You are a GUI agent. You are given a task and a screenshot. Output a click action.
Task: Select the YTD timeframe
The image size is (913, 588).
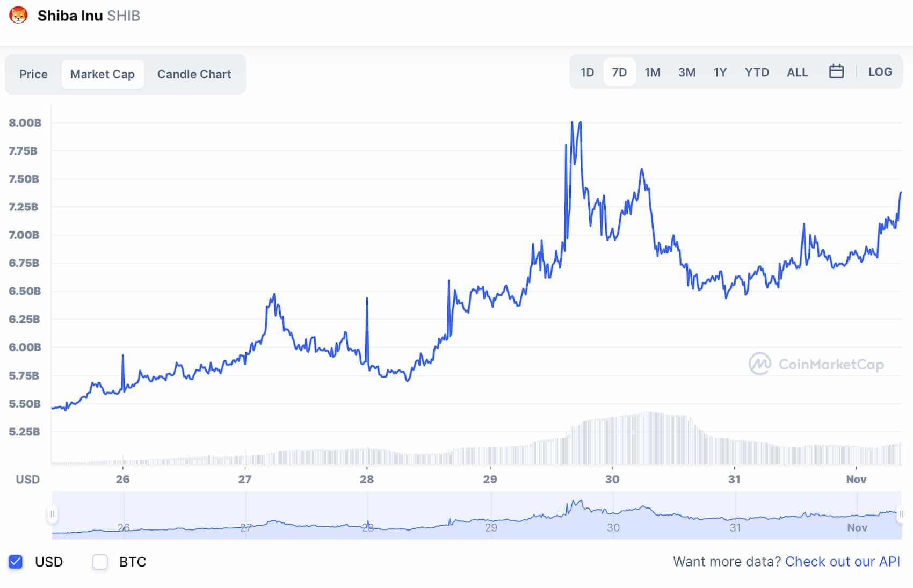tap(757, 72)
